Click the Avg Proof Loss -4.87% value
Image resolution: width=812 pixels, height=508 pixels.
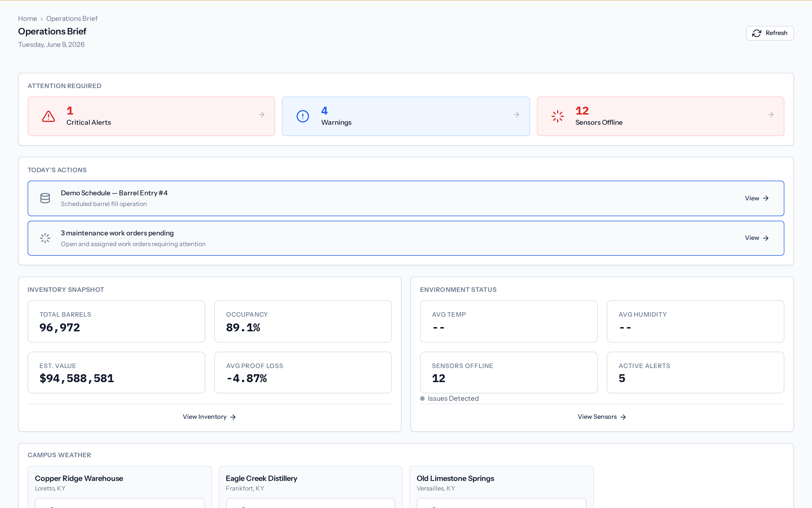click(247, 378)
